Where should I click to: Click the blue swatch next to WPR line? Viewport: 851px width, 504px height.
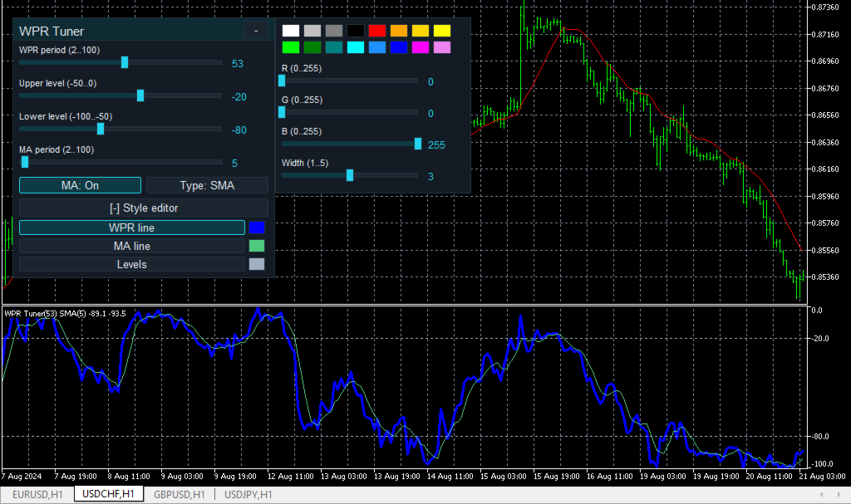pyautogui.click(x=257, y=228)
